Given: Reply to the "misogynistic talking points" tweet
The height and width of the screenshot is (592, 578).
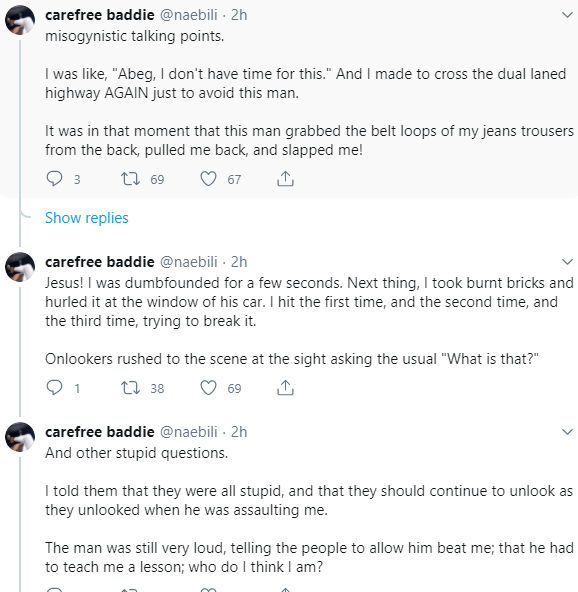Looking at the screenshot, I should coord(54,179).
